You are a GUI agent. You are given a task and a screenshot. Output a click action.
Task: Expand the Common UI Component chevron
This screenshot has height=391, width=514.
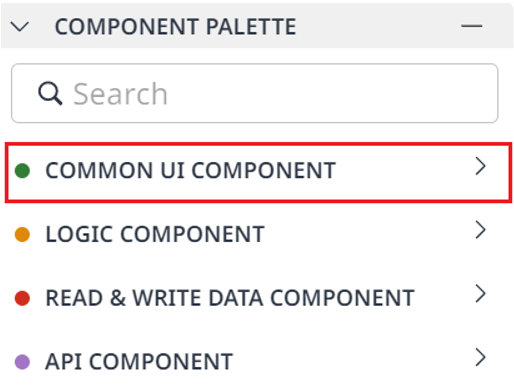pyautogui.click(x=480, y=166)
